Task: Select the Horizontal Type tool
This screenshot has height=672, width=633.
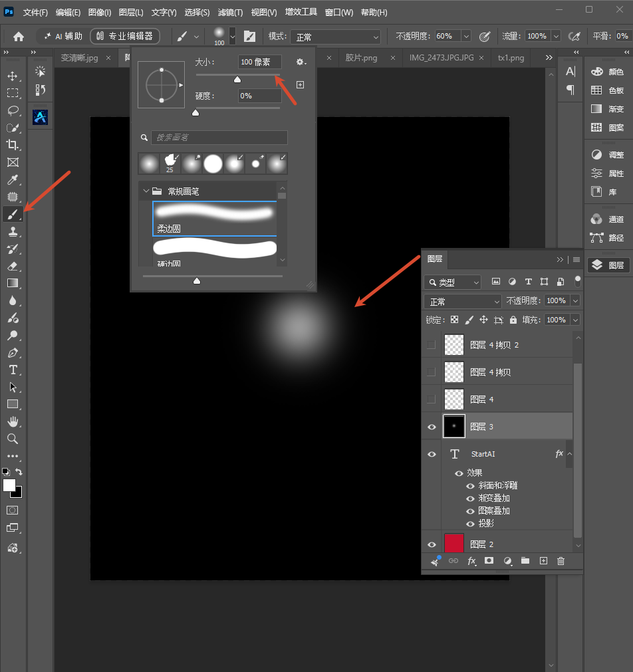Action: (13, 370)
